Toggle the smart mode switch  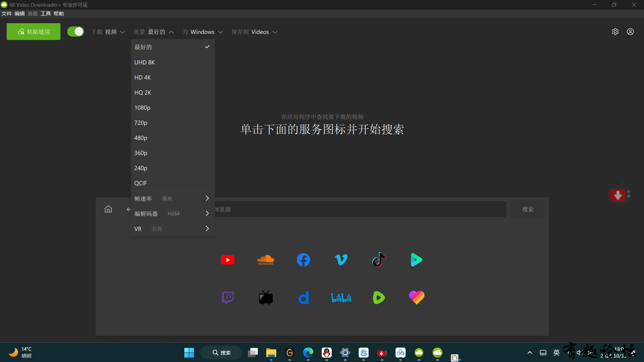point(75,32)
